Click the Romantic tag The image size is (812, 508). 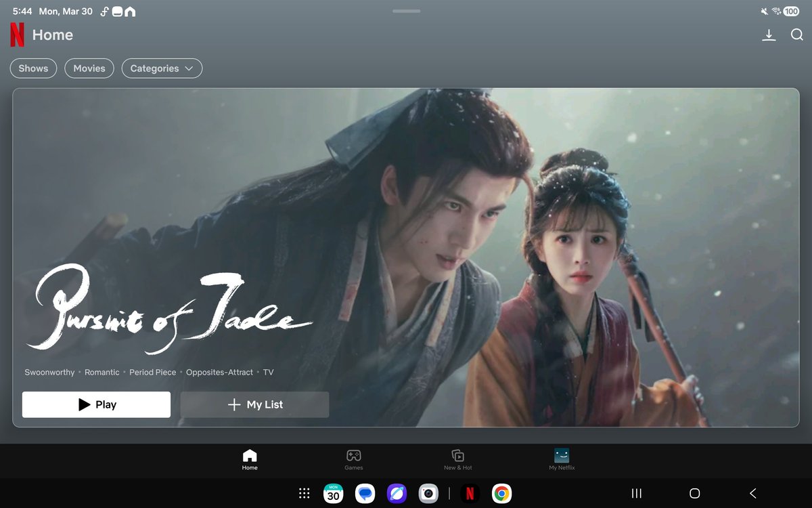[102, 373]
